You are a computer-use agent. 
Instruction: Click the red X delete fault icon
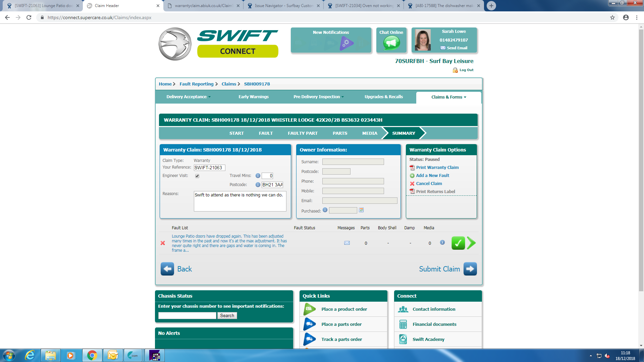pyautogui.click(x=163, y=243)
